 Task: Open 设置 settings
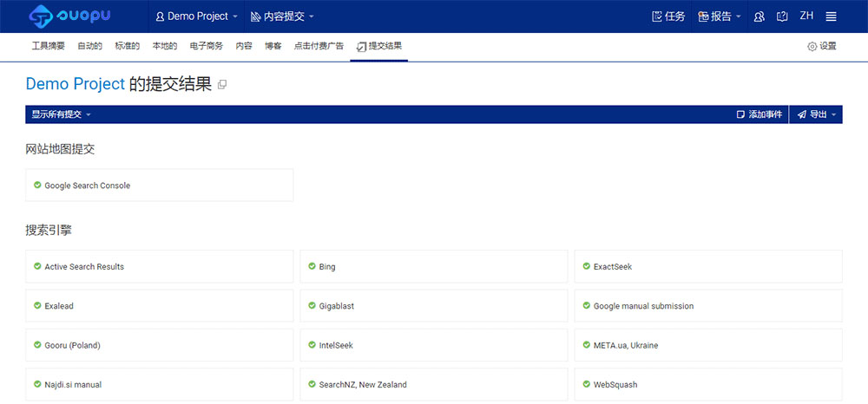click(821, 47)
